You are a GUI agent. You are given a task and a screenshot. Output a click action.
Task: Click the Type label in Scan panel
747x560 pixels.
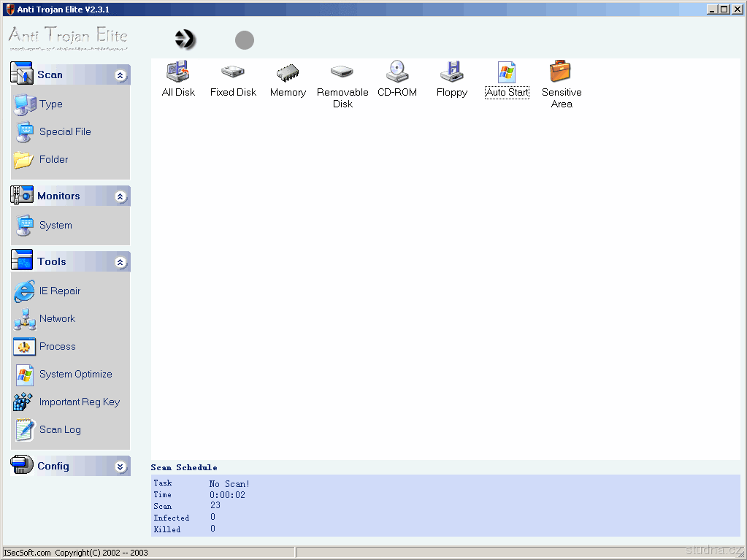tap(51, 104)
